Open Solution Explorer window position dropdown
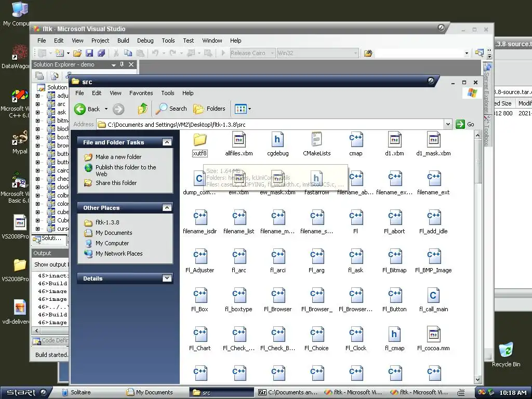 (113, 65)
